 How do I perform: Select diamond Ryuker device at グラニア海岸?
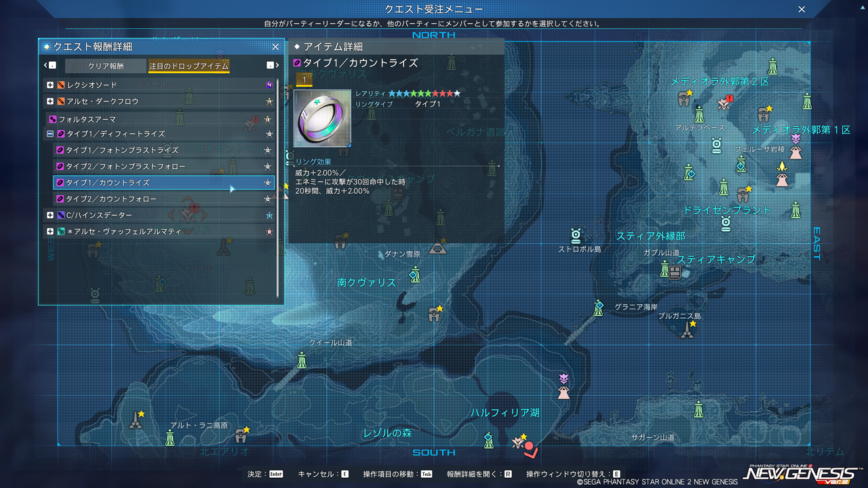coord(598,308)
